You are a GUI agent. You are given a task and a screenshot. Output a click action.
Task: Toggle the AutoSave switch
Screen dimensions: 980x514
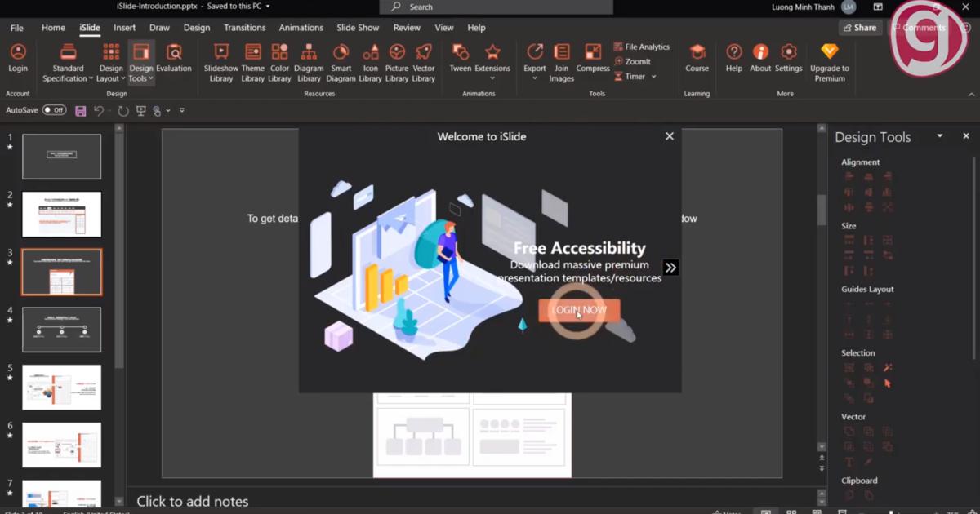pos(54,109)
